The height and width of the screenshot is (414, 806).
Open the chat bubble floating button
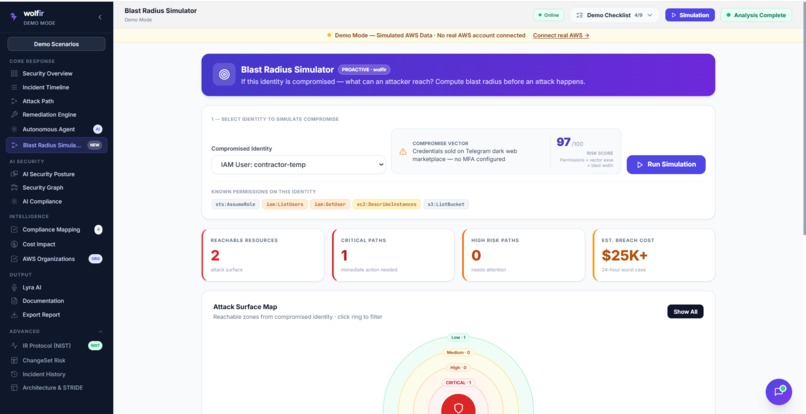[778, 392]
